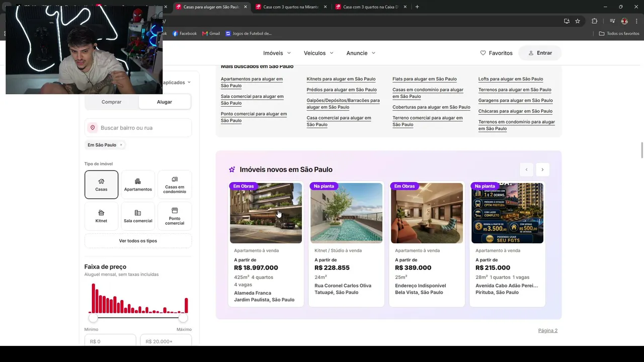
Task: Click the 'R$ 18.997.000' price text
Action: coord(256,268)
